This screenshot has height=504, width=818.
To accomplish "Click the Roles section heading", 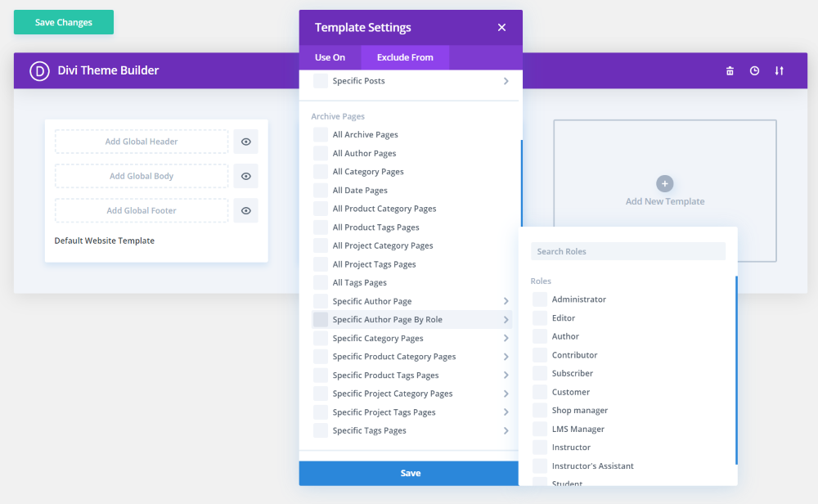I will tap(541, 281).
